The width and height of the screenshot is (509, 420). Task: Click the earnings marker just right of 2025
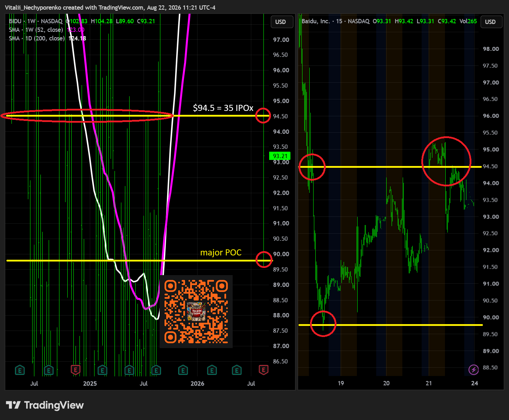(x=102, y=370)
